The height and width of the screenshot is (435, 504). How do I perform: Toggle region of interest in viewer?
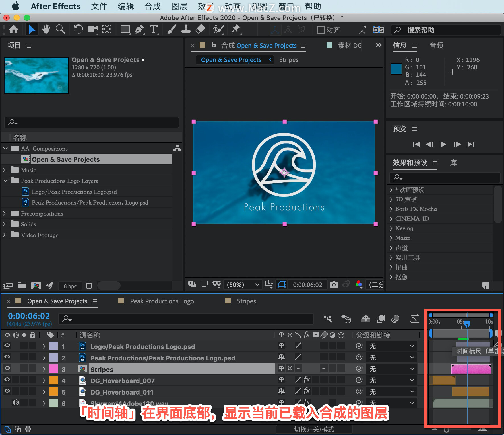(268, 284)
